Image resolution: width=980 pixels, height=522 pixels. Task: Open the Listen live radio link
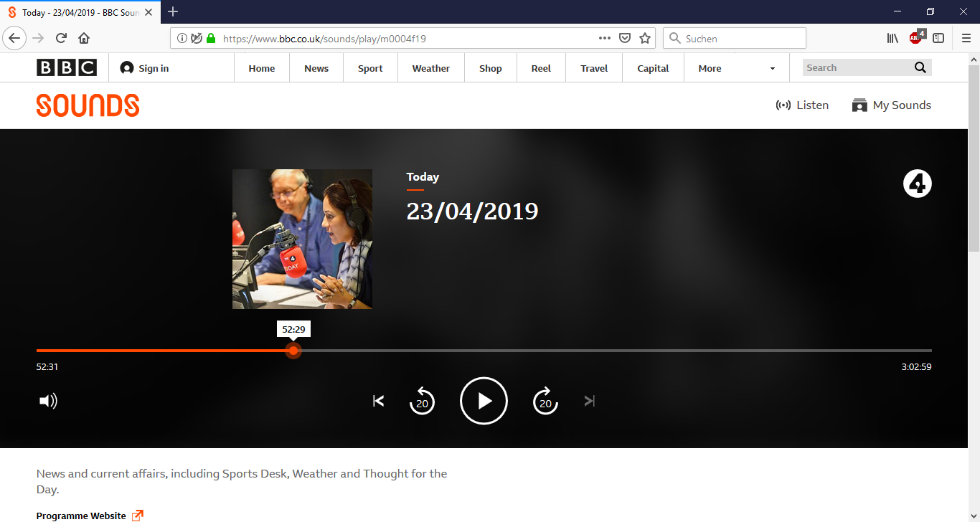[x=802, y=105]
